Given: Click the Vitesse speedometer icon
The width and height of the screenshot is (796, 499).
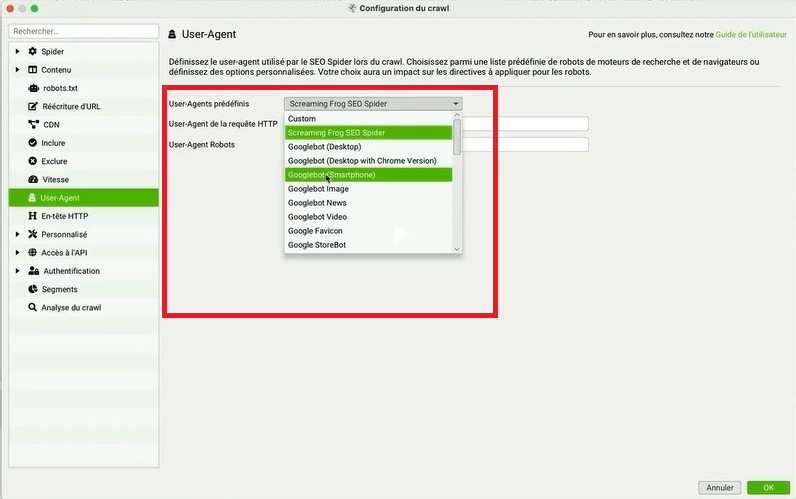Looking at the screenshot, I should pyautogui.click(x=33, y=179).
